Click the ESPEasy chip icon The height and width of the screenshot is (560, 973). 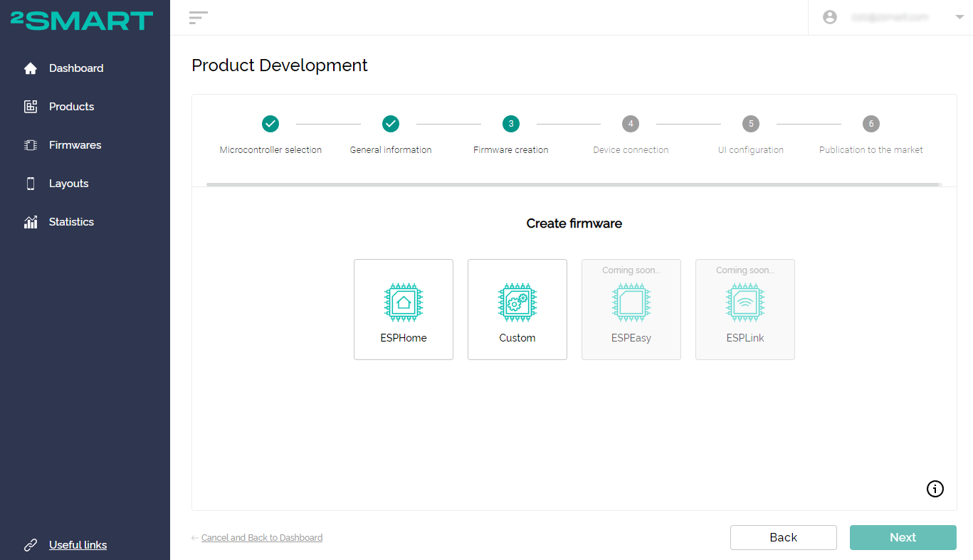tap(631, 302)
